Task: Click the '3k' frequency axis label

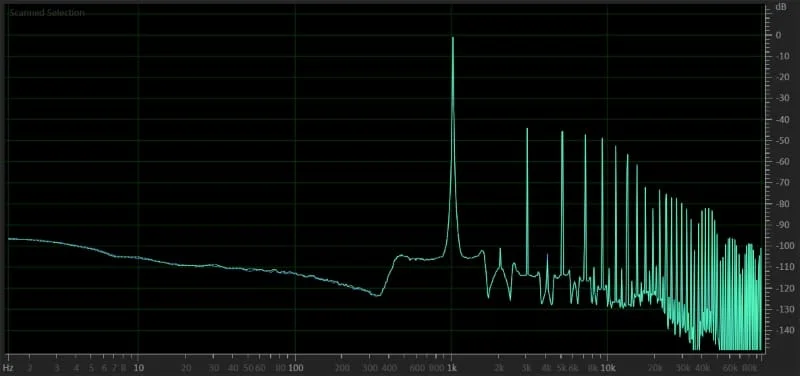Action: [527, 367]
